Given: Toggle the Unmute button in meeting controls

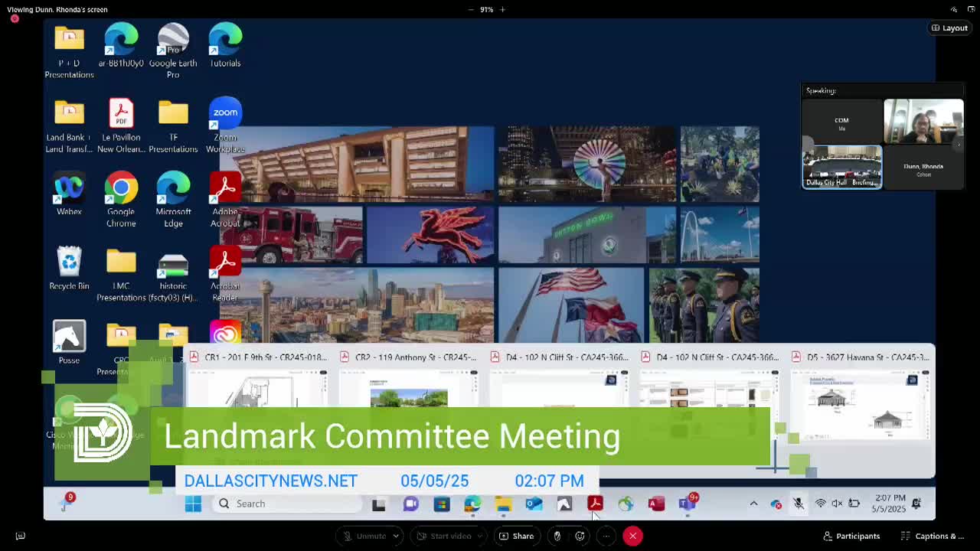Looking at the screenshot, I should pyautogui.click(x=364, y=536).
